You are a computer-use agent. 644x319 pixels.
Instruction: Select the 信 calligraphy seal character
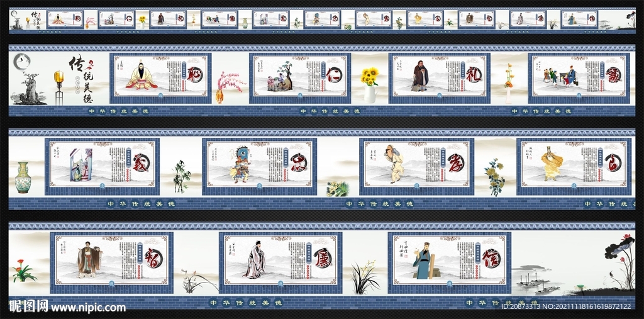coord(491,257)
